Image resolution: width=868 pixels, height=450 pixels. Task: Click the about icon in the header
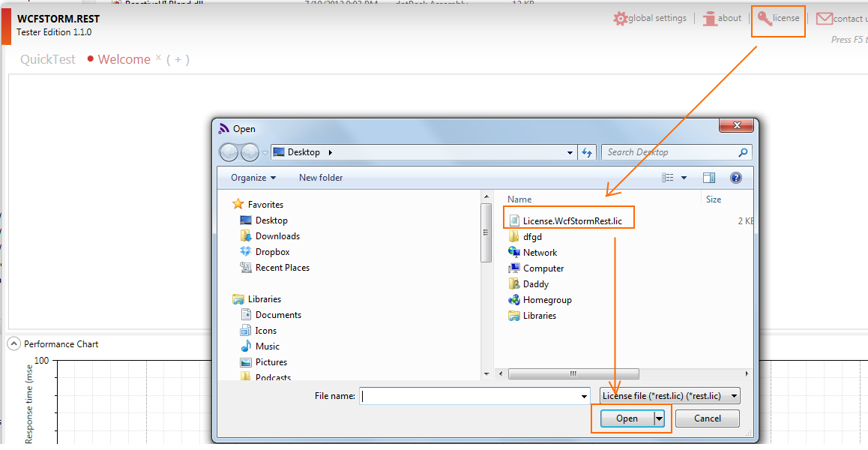[710, 18]
